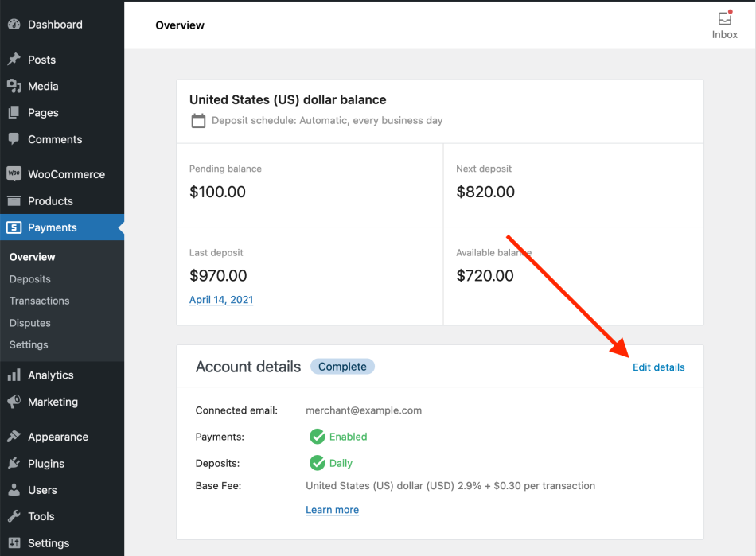Click the Dashboard gauge icon
This screenshot has width=756, height=556.
coord(14,25)
